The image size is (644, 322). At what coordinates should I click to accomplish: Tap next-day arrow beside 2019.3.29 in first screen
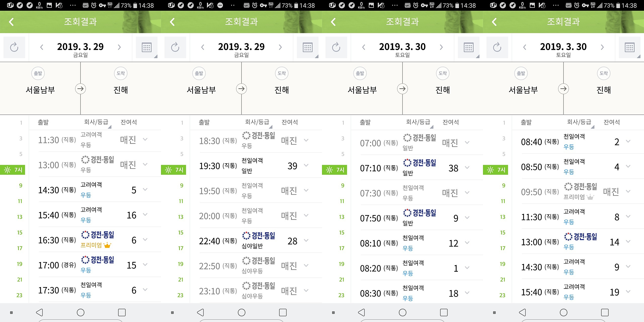click(x=119, y=47)
